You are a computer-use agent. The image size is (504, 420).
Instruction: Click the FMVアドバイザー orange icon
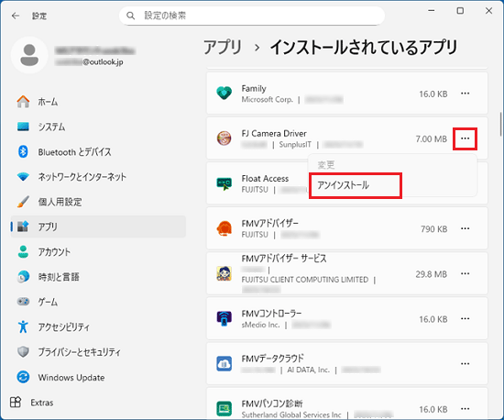[x=224, y=228]
